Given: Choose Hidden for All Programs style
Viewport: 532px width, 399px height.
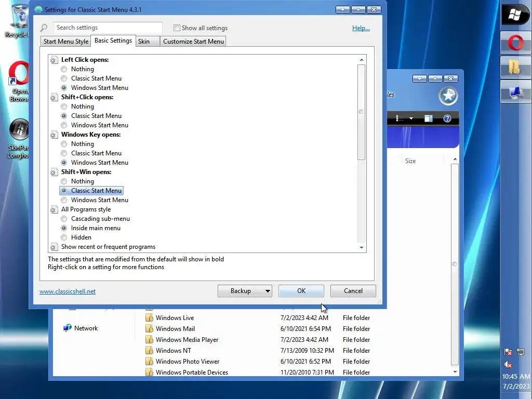Looking at the screenshot, I should coord(64,237).
